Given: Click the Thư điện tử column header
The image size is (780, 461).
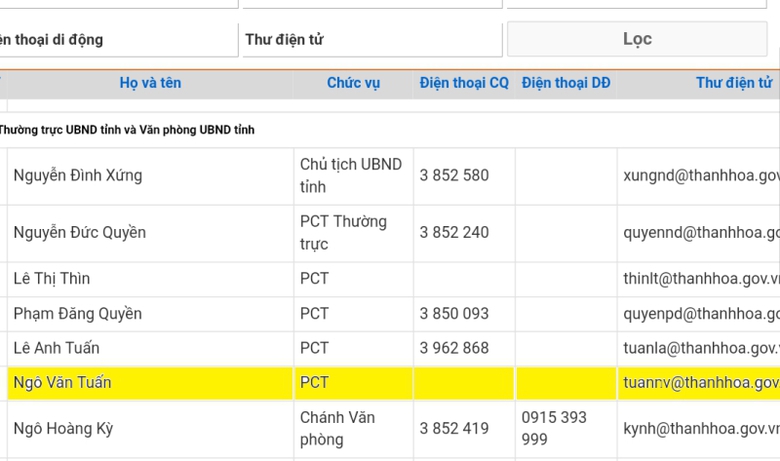Looking at the screenshot, I should pyautogui.click(x=734, y=83).
